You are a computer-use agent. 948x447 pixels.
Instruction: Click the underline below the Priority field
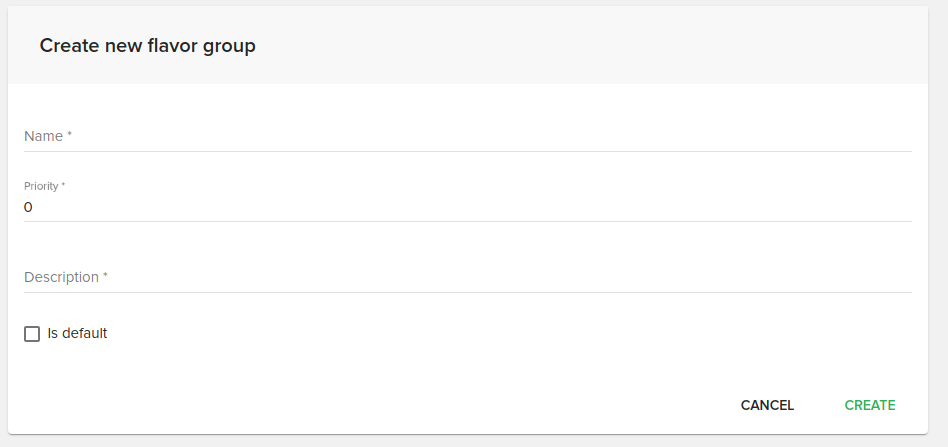pyautogui.click(x=467, y=221)
